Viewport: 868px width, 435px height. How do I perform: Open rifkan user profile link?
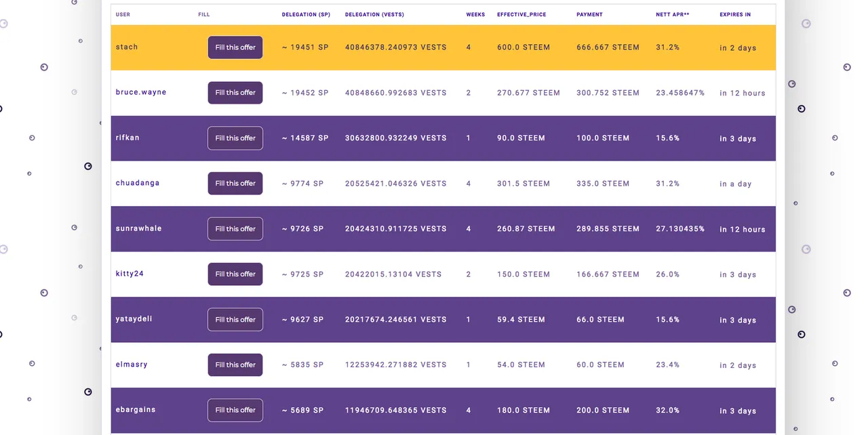click(x=127, y=138)
